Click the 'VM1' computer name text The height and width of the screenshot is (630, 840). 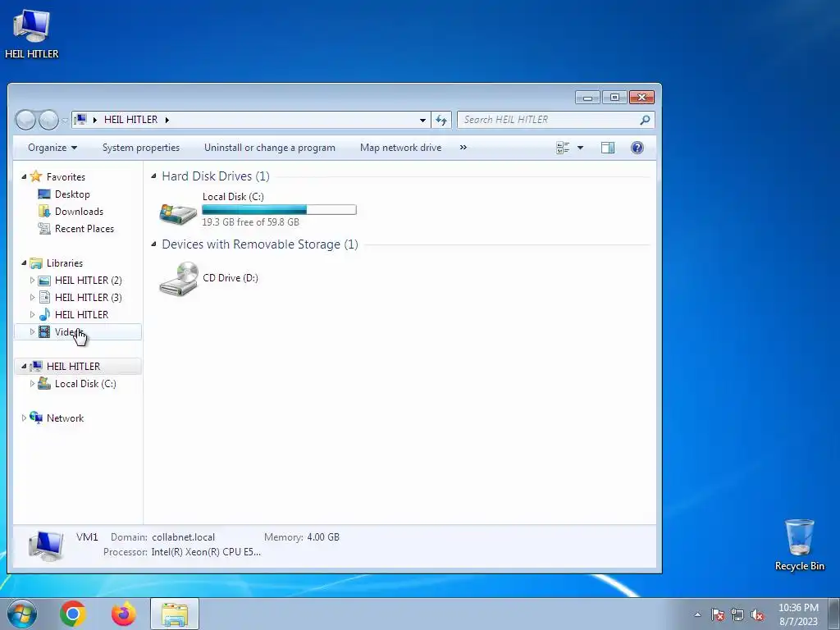[87, 536]
